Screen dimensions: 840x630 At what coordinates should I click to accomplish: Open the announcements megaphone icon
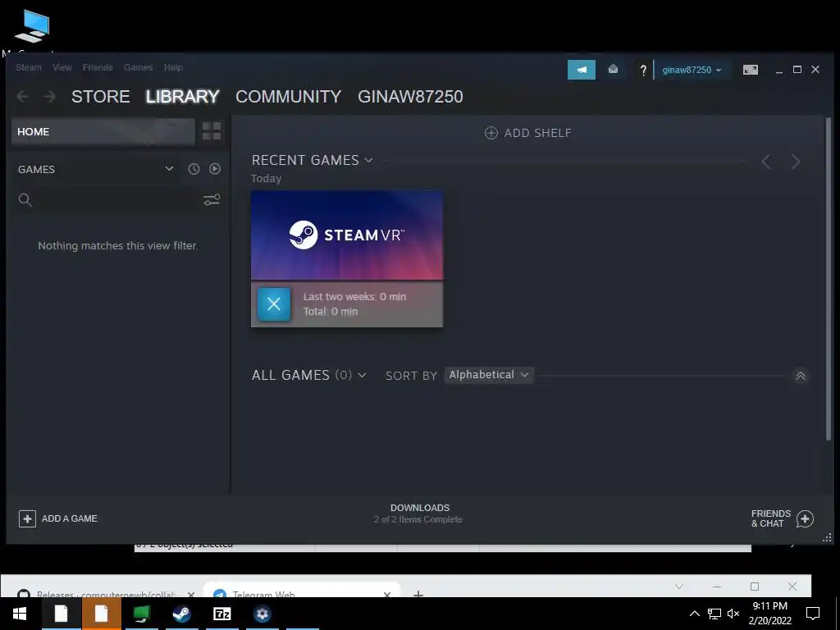[582, 70]
